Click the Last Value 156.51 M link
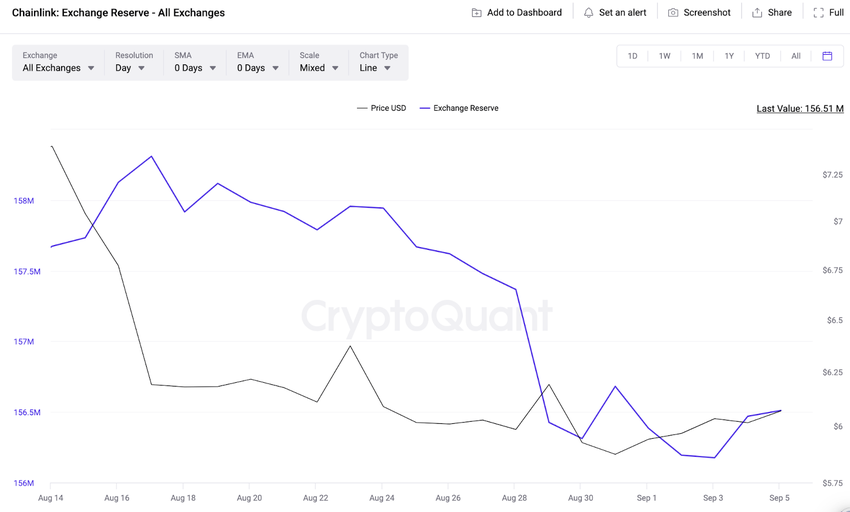 click(800, 108)
